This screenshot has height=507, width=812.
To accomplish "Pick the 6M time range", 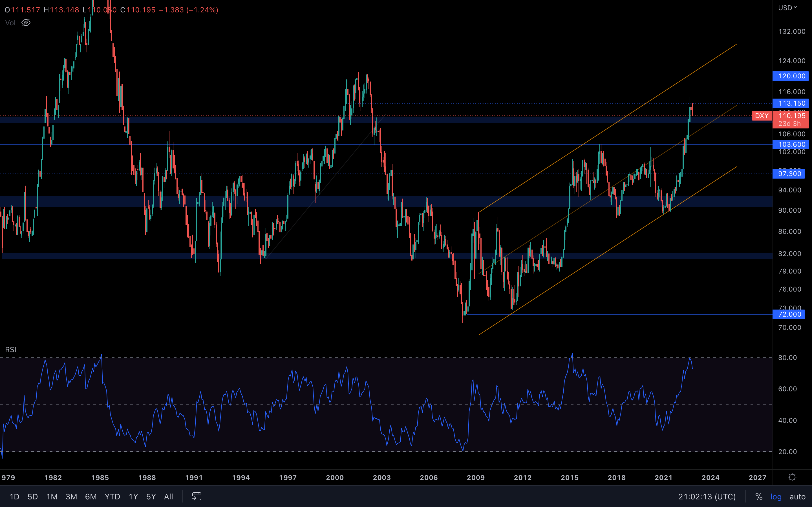I will click(x=91, y=497).
